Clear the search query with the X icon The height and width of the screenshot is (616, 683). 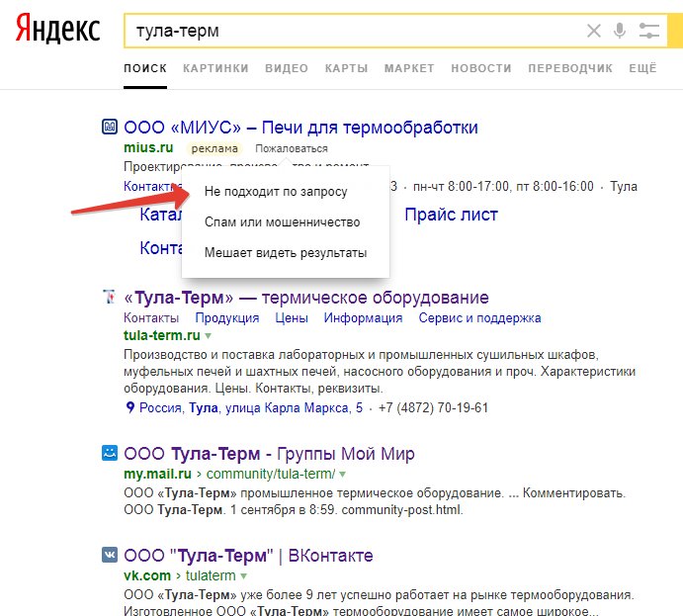click(594, 31)
